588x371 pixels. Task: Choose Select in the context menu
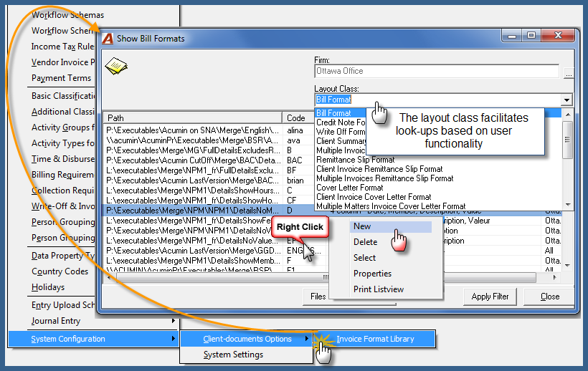click(364, 258)
